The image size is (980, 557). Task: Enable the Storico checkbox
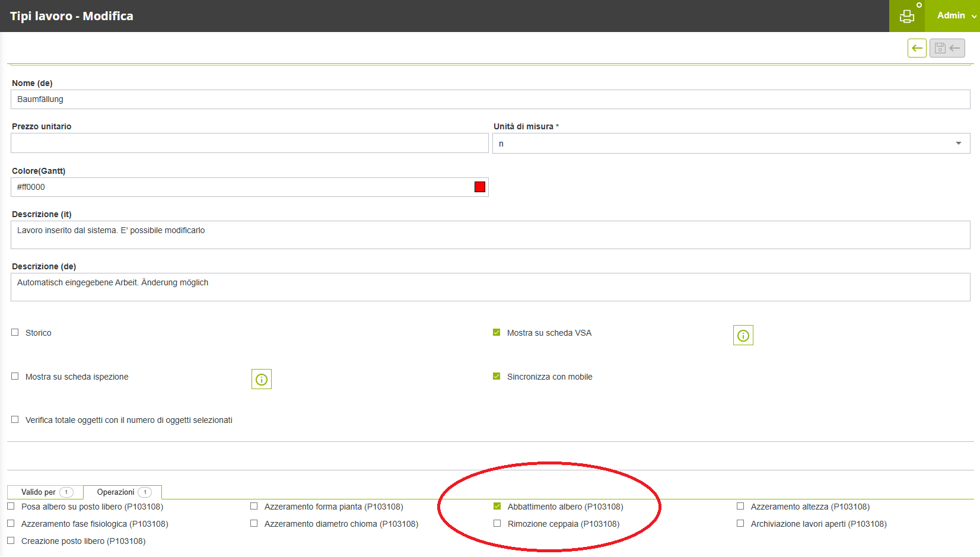[15, 333]
